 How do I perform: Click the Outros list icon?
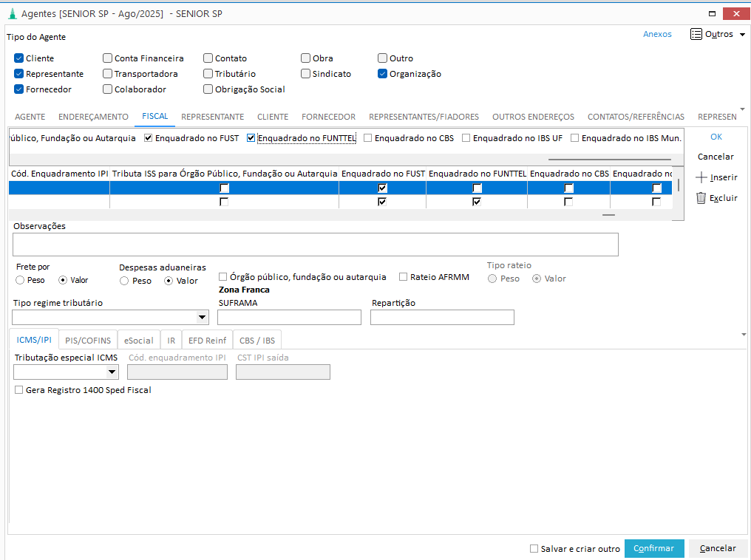[696, 34]
